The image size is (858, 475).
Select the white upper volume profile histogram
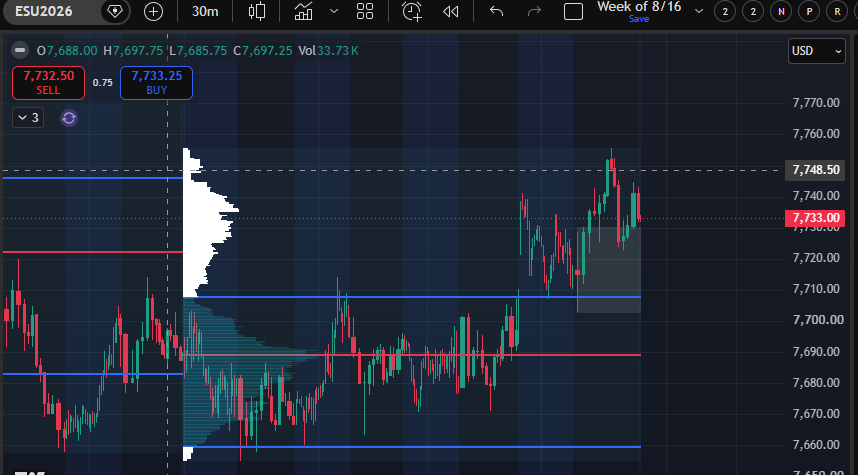(205, 224)
